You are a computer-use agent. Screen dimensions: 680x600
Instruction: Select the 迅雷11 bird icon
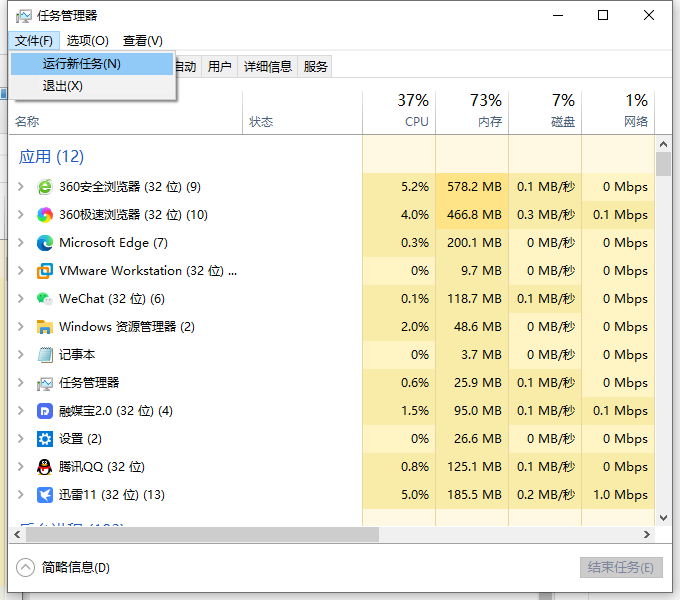pos(45,495)
